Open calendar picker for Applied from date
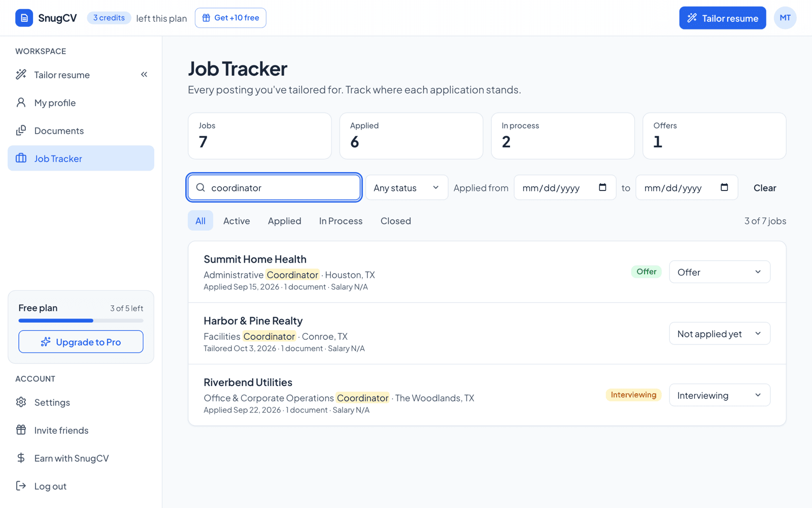The image size is (812, 508). click(602, 187)
